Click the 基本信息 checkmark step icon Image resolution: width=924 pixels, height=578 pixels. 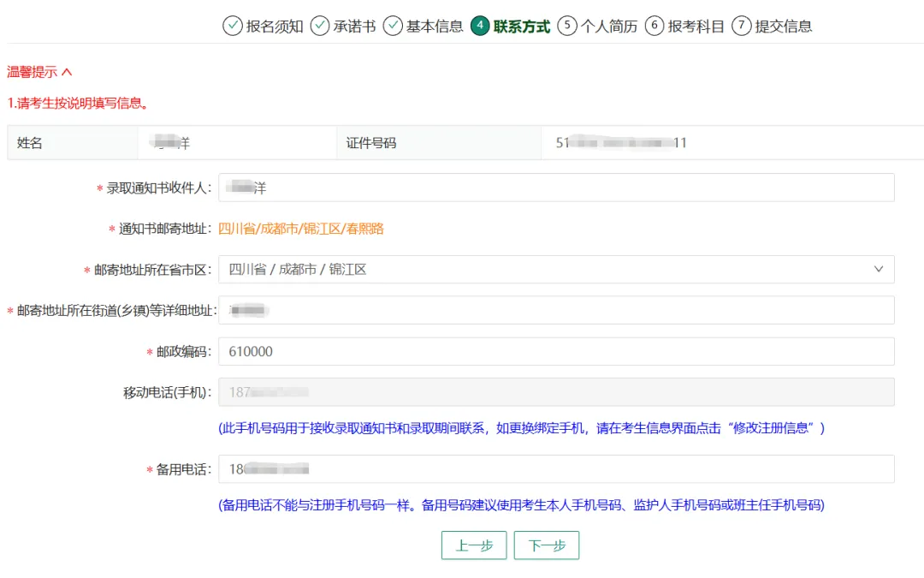[393, 26]
